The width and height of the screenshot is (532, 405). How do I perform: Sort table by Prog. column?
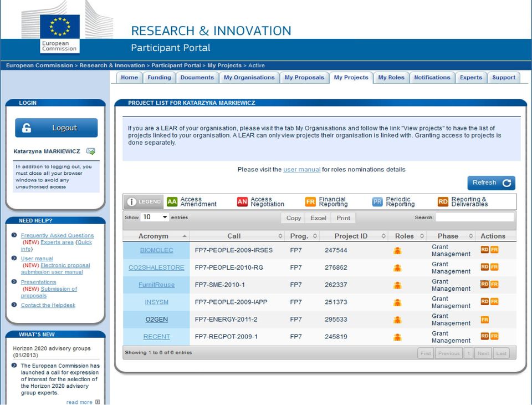coord(302,236)
